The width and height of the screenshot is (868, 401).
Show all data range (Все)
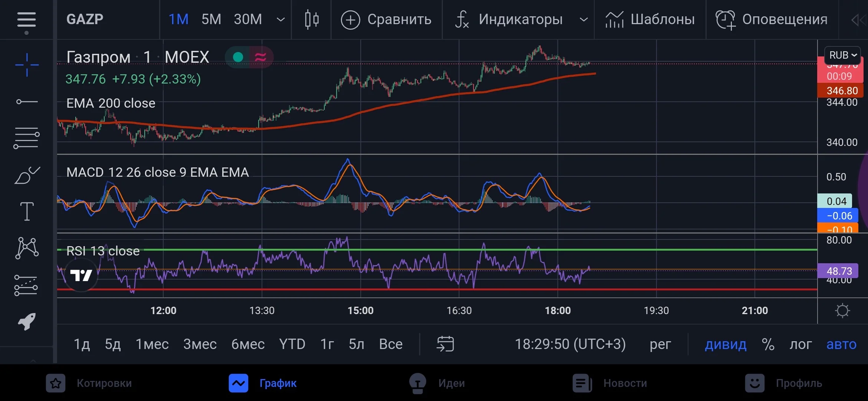click(x=391, y=344)
